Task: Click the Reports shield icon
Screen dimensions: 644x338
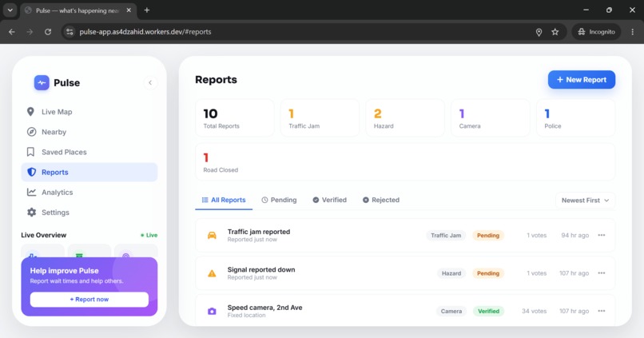Action: (31, 172)
